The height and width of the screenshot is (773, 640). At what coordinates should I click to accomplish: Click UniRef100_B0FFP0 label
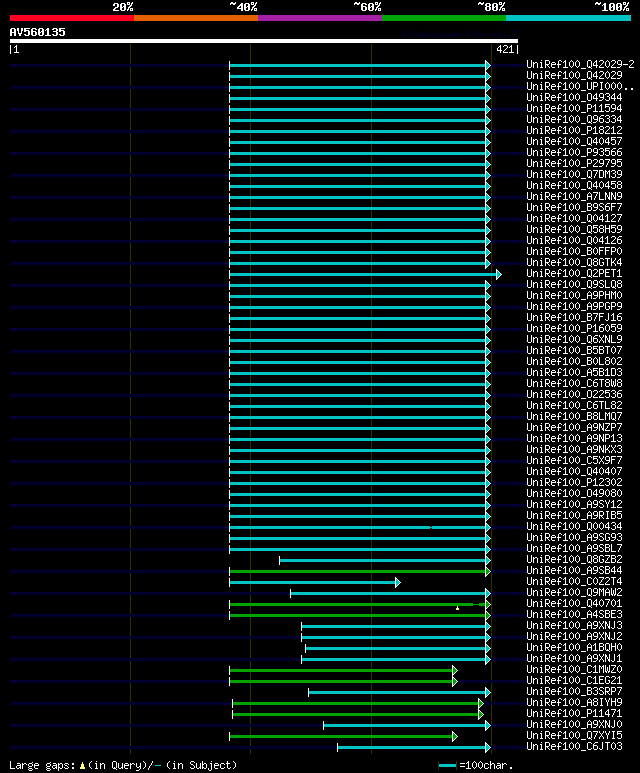pos(574,251)
